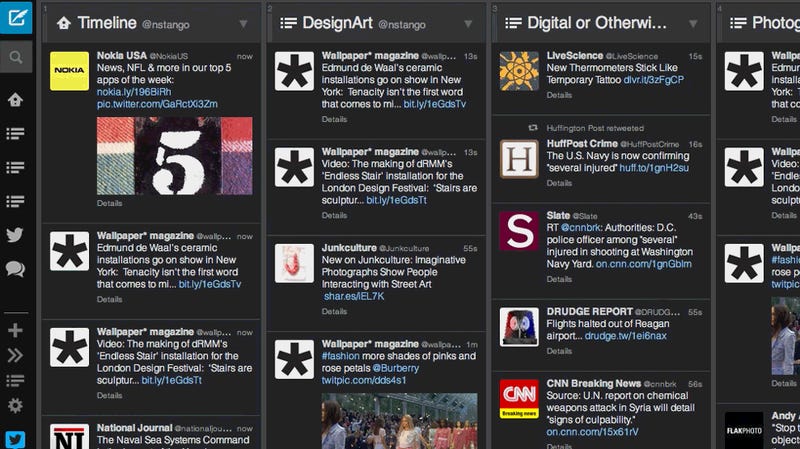
Task: Click the LiveScience orange atom avatar
Action: tap(519, 71)
